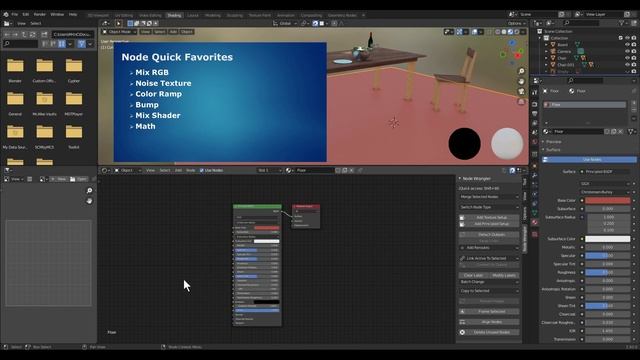Open Link Active To Selected dropdown
Viewport: 640px width, 360px height.
pos(489,258)
